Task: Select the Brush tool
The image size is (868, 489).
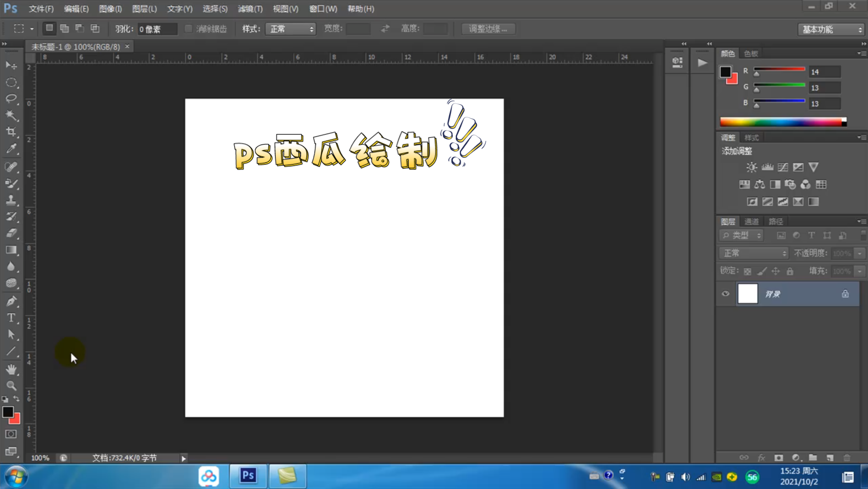Action: point(11,183)
